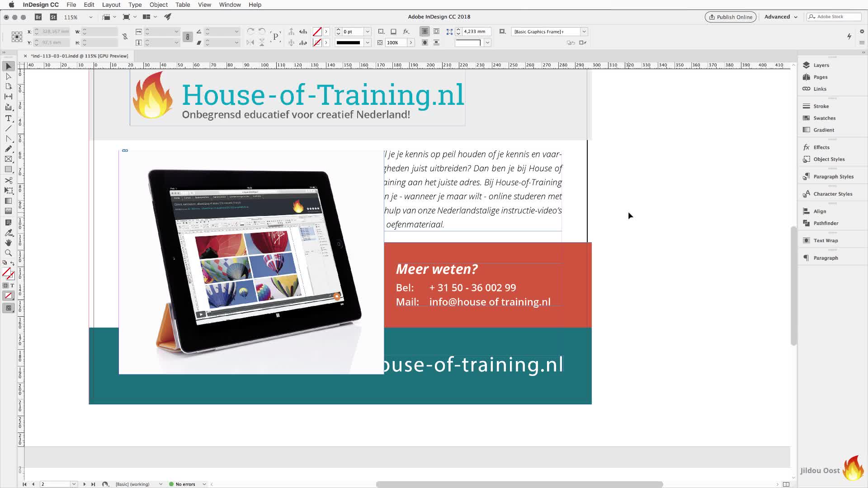Screen dimensions: 868x488
Task: Click the GPU performance rocket icon
Action: pyautogui.click(x=168, y=17)
